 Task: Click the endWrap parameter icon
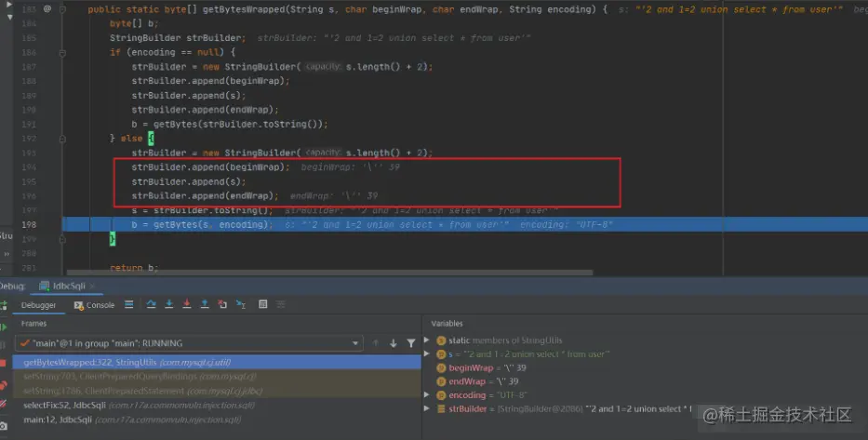click(441, 382)
